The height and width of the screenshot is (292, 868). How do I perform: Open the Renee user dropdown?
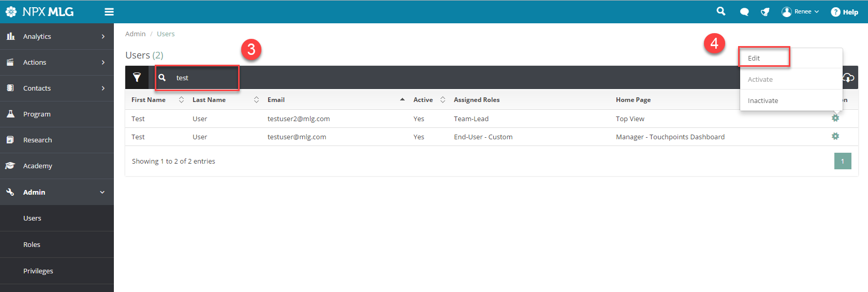pos(800,12)
